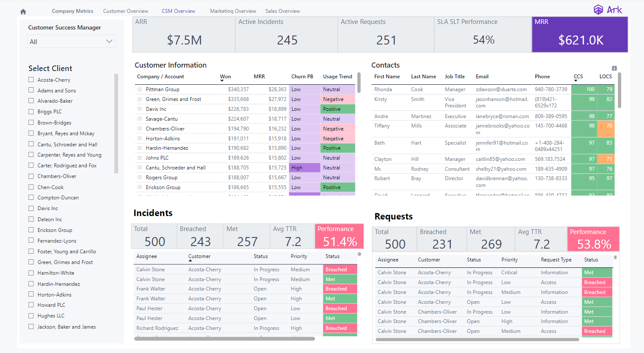Open the Customer Success Manager dropdown
This screenshot has height=353, width=644.
[x=71, y=41]
